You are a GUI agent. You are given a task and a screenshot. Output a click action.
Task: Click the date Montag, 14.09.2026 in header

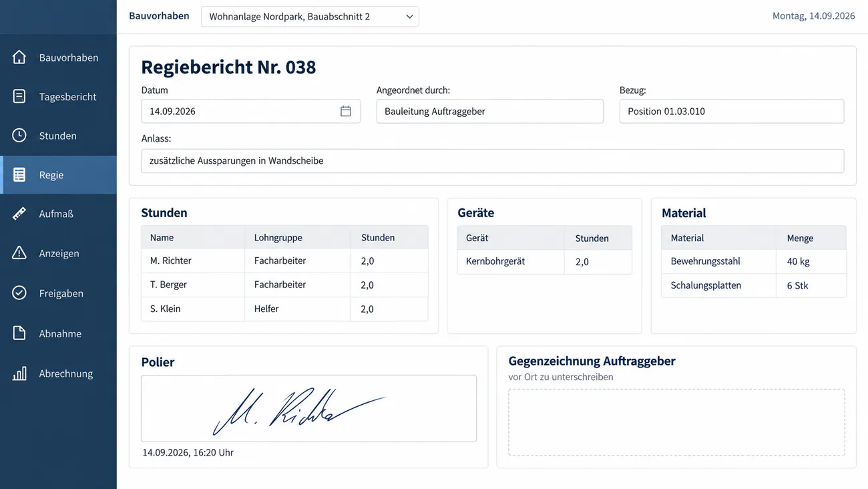coord(813,16)
